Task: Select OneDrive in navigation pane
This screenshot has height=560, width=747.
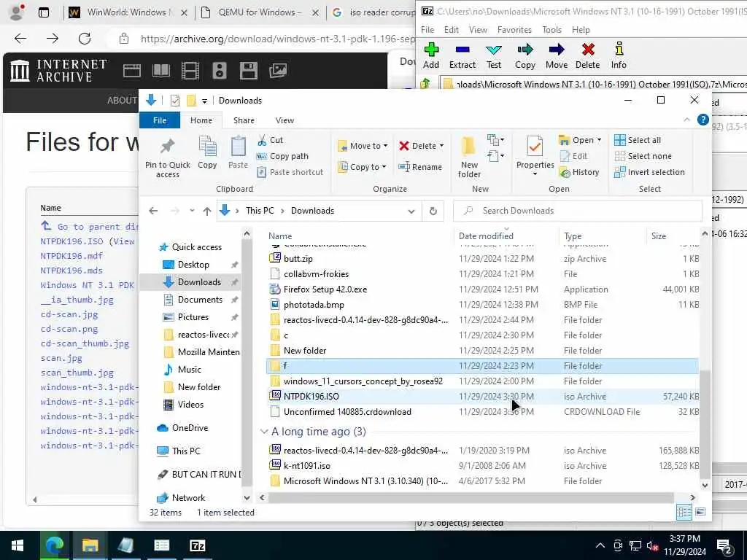Action: point(190,427)
